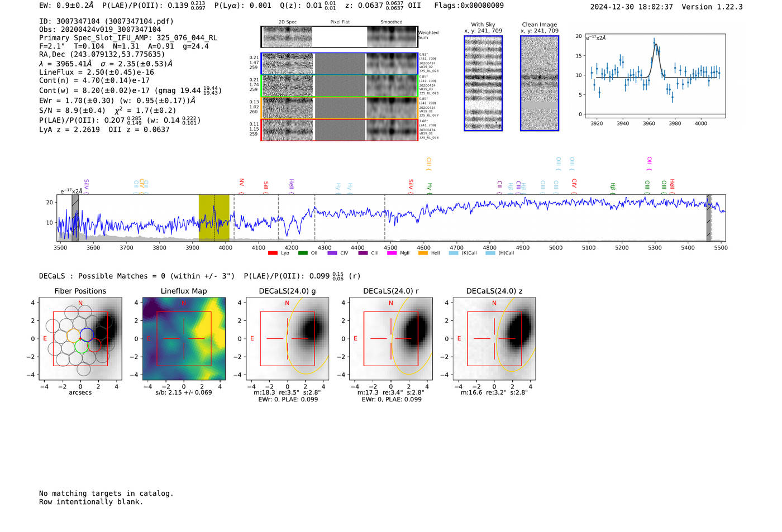Click the 'P(Lyα): 0.001' header value

(242, 6)
